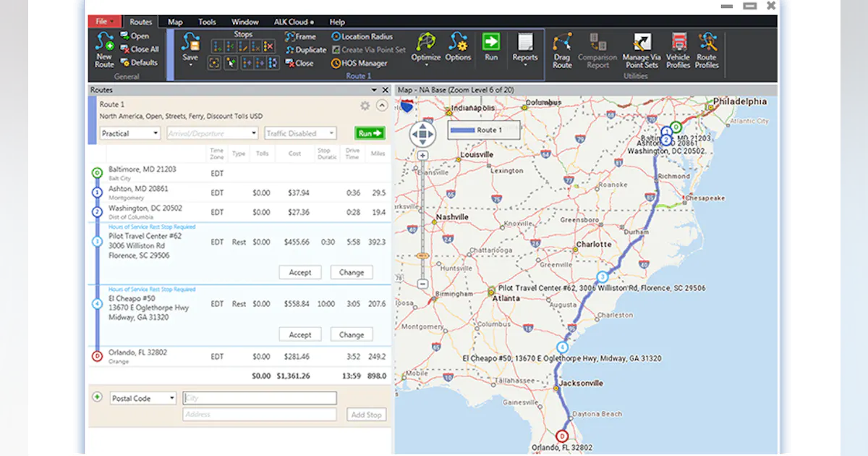
Task: Select the Orlando, FL 32802 stop row
Action: tap(239, 355)
